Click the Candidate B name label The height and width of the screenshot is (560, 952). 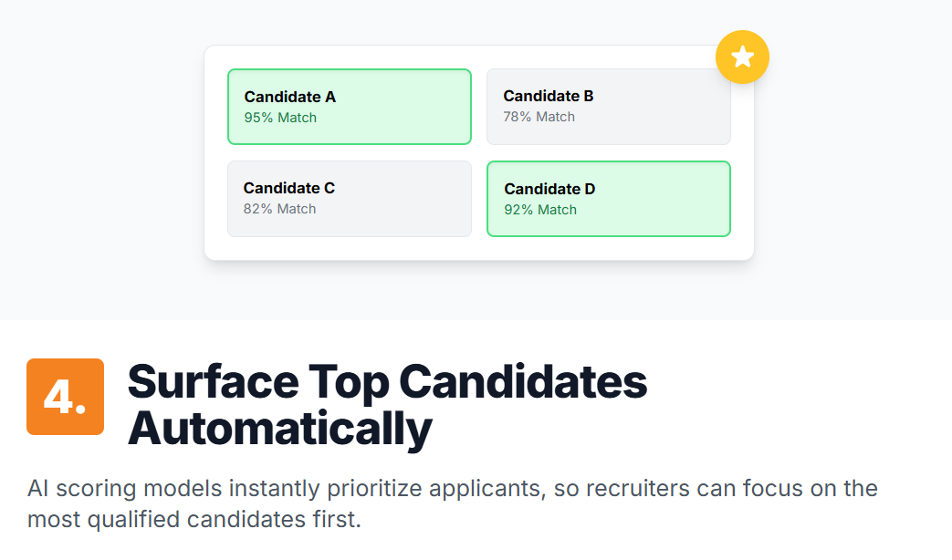pyautogui.click(x=549, y=96)
